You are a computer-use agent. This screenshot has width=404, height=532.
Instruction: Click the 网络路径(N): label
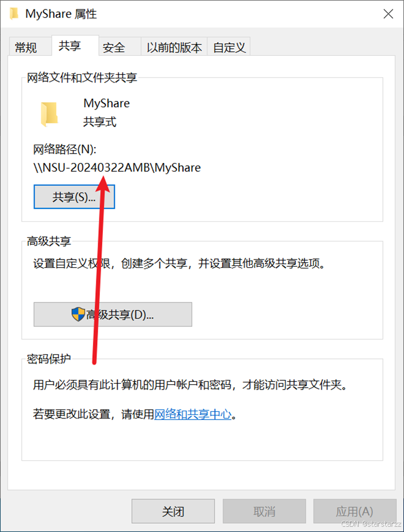65,149
